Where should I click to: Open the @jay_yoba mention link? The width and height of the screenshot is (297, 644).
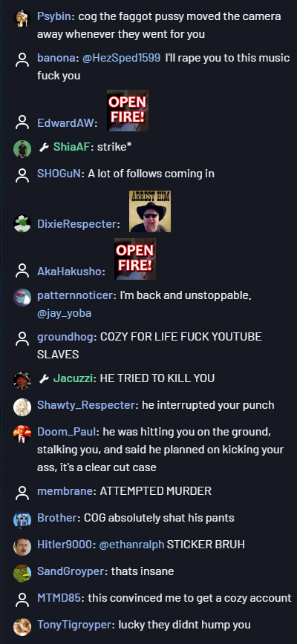(64, 313)
